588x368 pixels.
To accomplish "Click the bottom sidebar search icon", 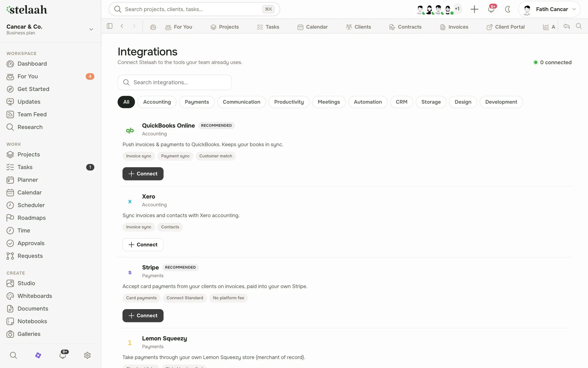I will (13, 355).
